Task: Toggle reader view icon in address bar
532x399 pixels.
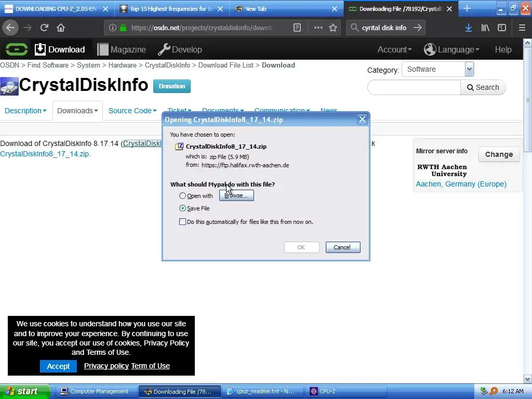Action: [x=297, y=28]
